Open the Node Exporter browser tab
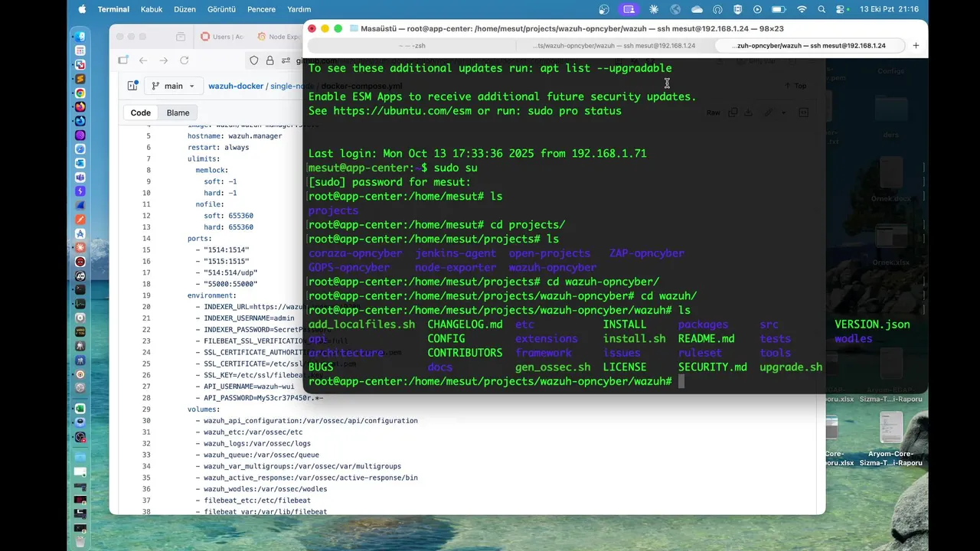Image resolution: width=980 pixels, height=551 pixels. (279, 37)
